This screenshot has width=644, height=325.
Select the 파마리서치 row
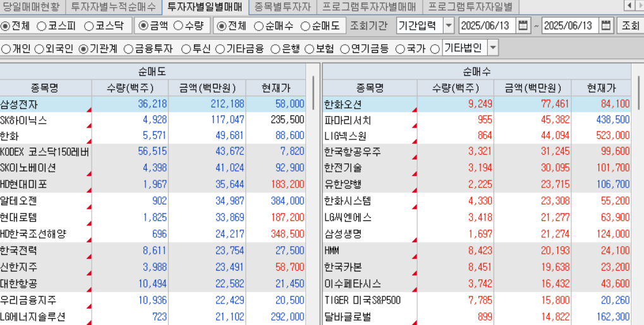[x=477, y=120]
